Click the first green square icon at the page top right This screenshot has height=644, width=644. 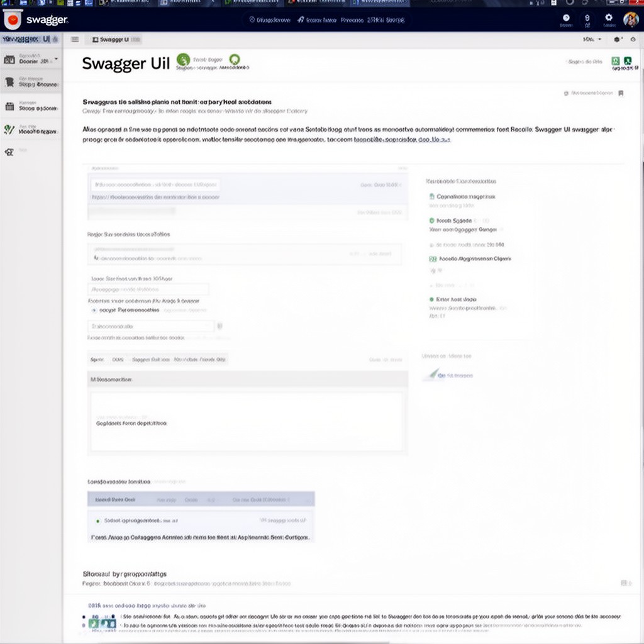615,61
